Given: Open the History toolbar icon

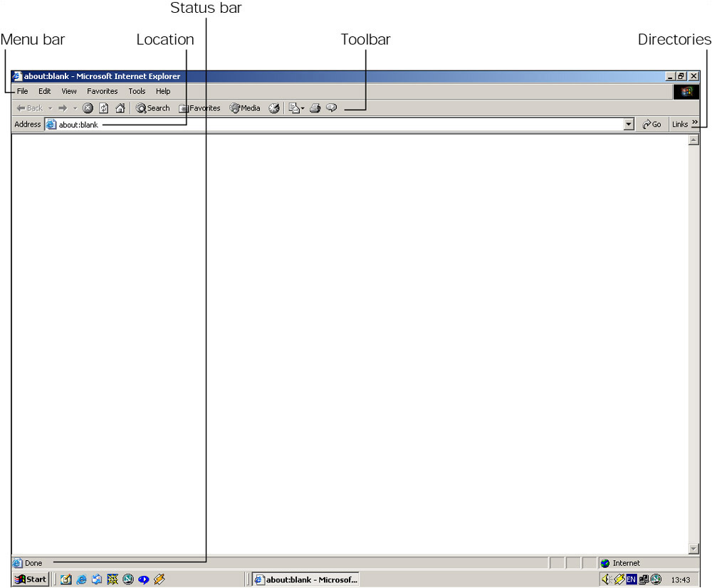Looking at the screenshot, I should 274,108.
